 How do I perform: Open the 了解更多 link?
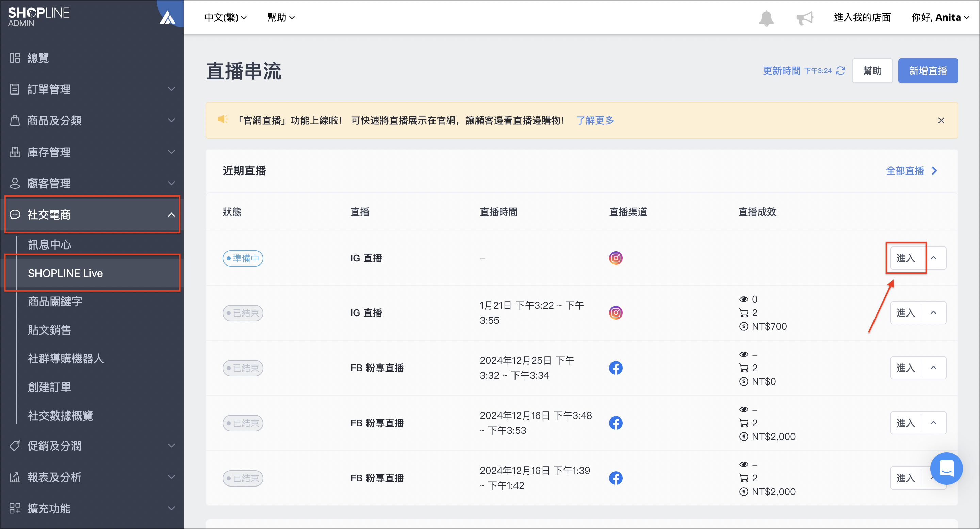[594, 120]
